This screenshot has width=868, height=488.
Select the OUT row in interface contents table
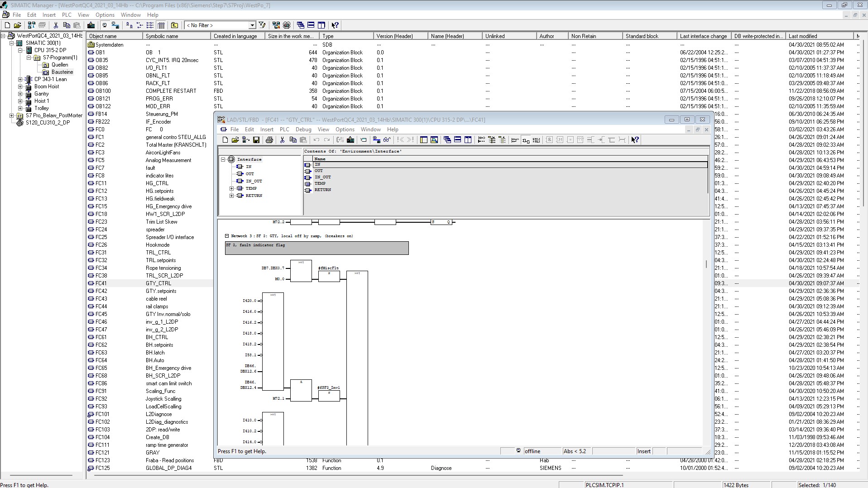click(x=506, y=171)
